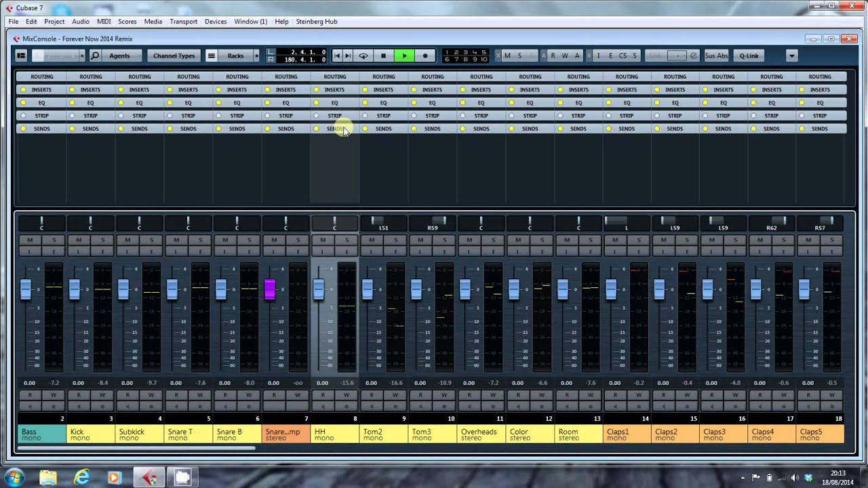Open the toolbar functions menu arrow
Screen dimensions: 868x488
click(791, 56)
